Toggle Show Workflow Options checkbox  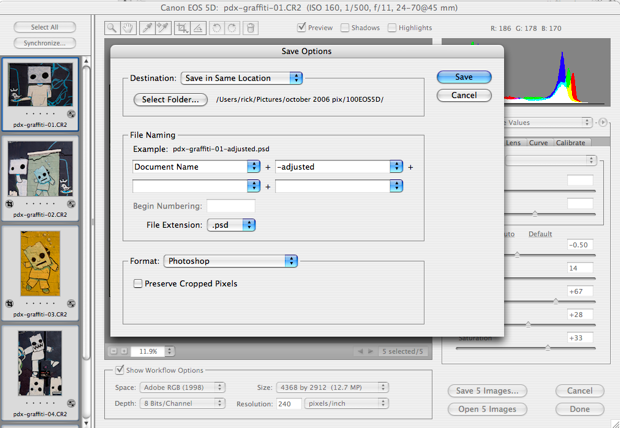[x=119, y=369]
